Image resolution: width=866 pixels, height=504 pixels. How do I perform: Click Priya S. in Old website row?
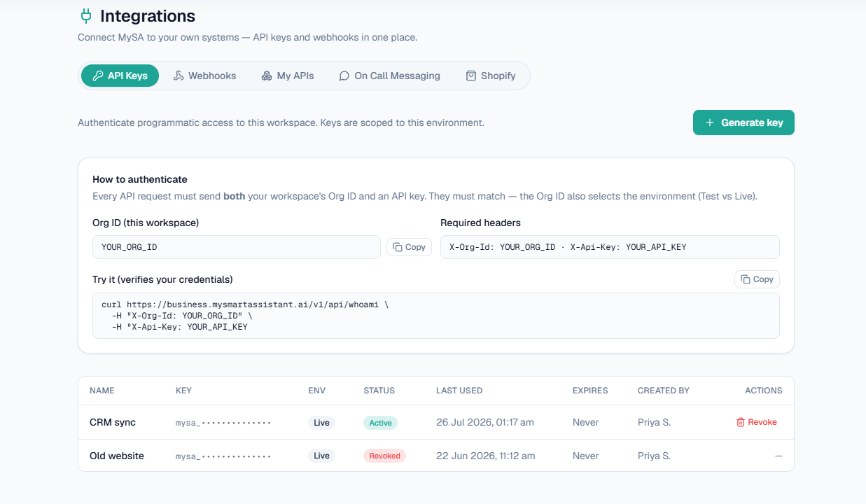click(x=654, y=456)
